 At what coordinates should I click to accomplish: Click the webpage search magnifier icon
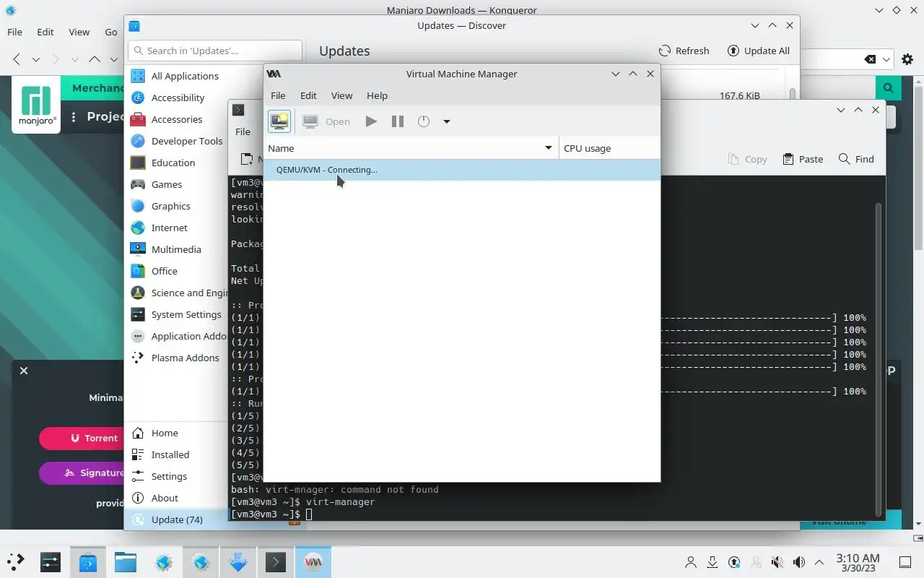click(889, 88)
